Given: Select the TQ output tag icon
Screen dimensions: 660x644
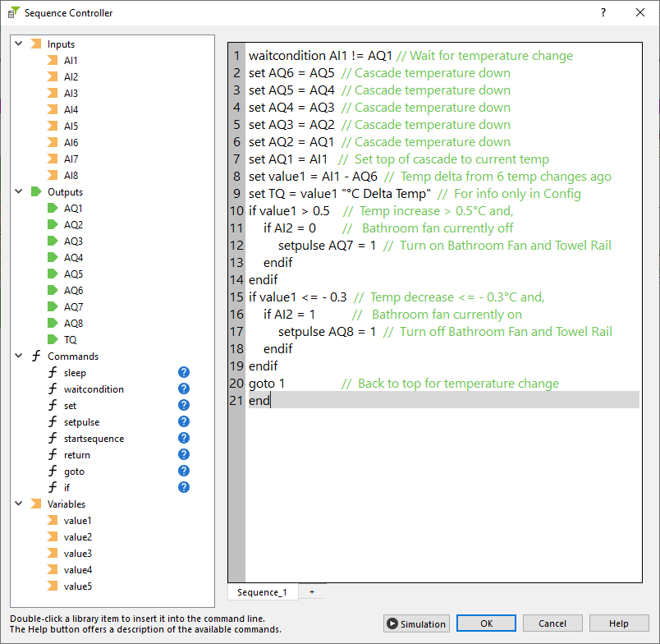Looking at the screenshot, I should (53, 339).
